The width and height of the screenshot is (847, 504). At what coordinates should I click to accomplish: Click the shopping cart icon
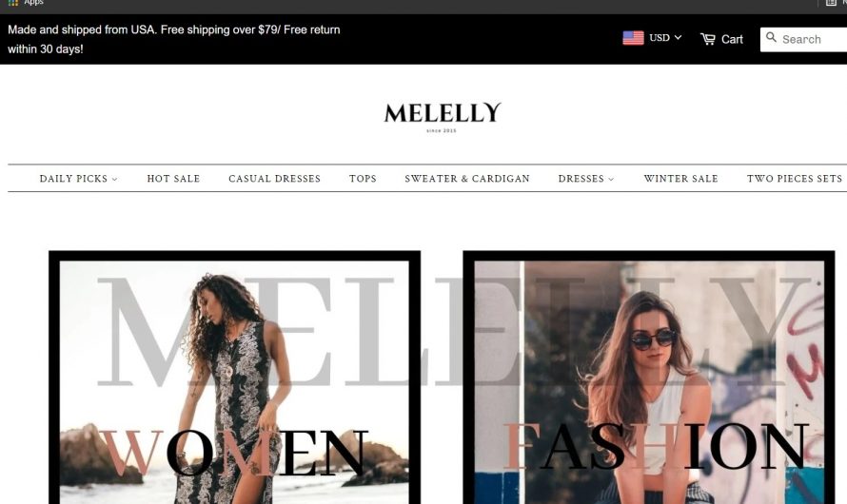(x=708, y=39)
